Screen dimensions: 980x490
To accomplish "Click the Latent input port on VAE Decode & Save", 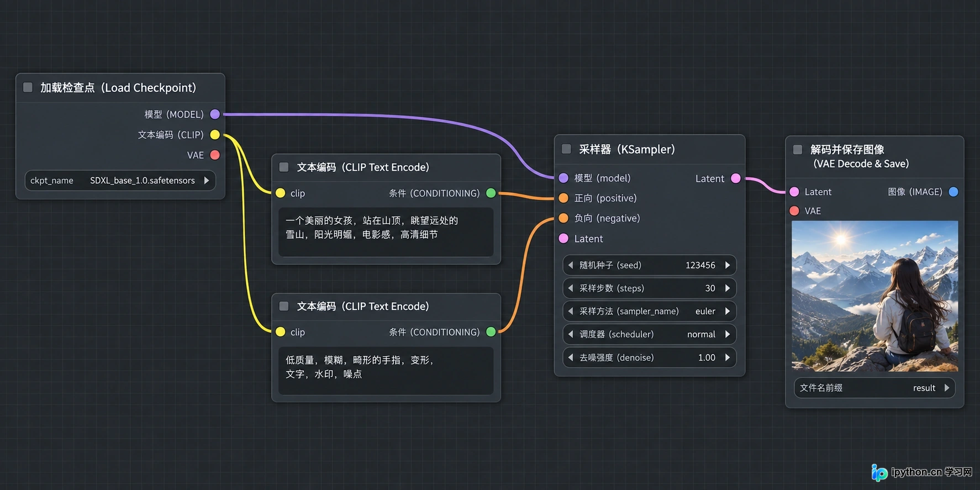I will (794, 192).
